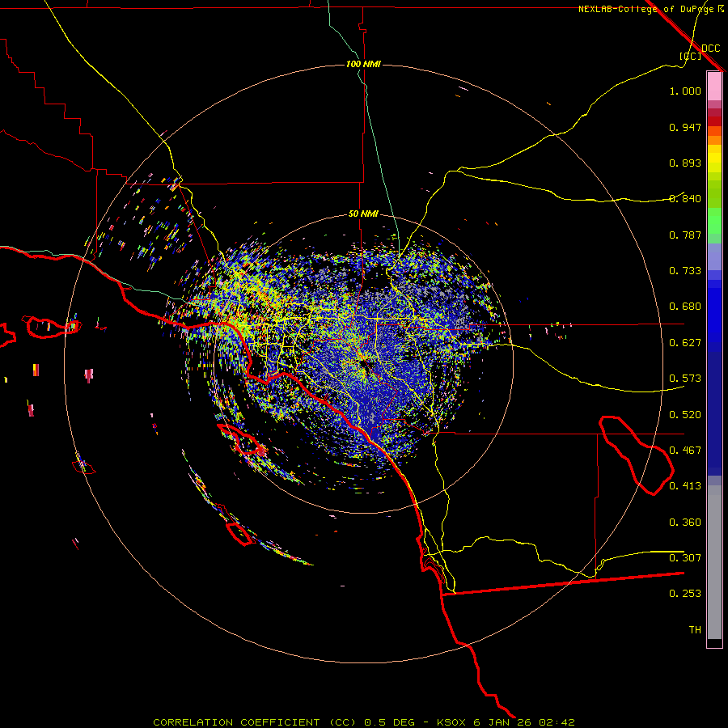
Task: Click the 0.947 scale value
Action: tap(685, 127)
